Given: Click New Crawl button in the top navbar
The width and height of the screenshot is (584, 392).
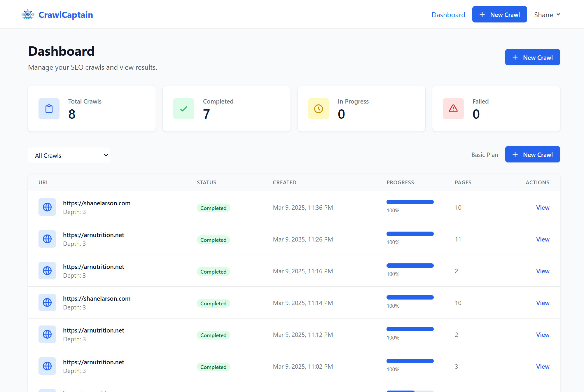Looking at the screenshot, I should point(499,14).
